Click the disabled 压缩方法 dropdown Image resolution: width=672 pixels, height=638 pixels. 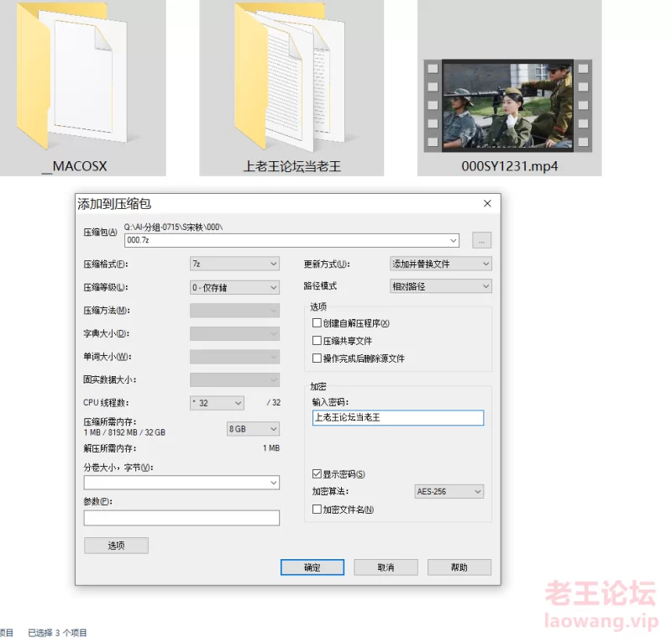[x=234, y=311]
